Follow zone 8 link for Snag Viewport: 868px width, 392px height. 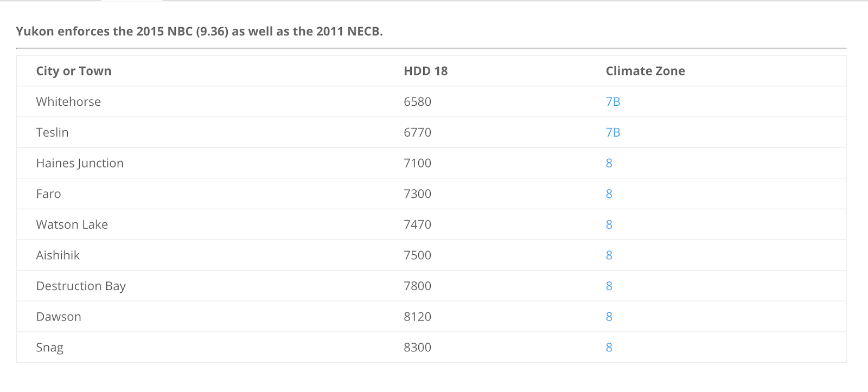click(x=609, y=348)
